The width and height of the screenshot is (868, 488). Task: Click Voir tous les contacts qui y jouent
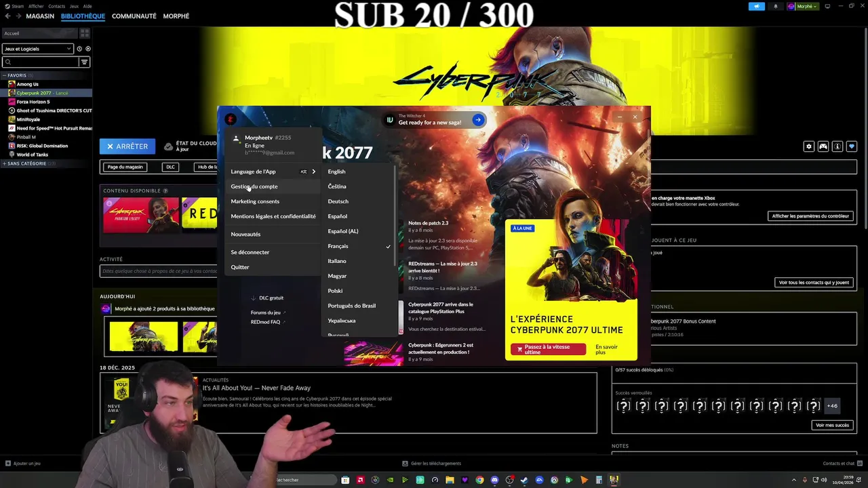[x=814, y=283]
